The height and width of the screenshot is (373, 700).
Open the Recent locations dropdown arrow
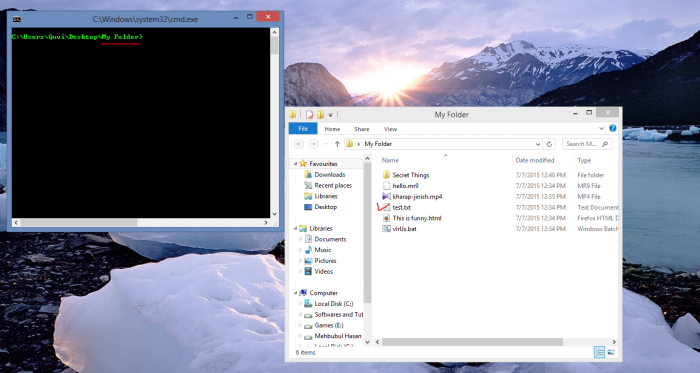coord(326,144)
